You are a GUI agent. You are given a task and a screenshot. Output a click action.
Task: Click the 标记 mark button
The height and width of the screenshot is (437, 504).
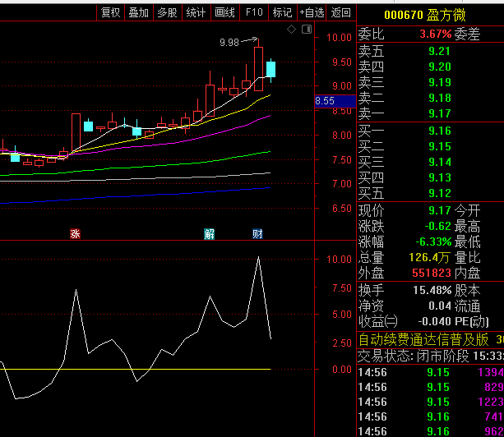point(283,13)
